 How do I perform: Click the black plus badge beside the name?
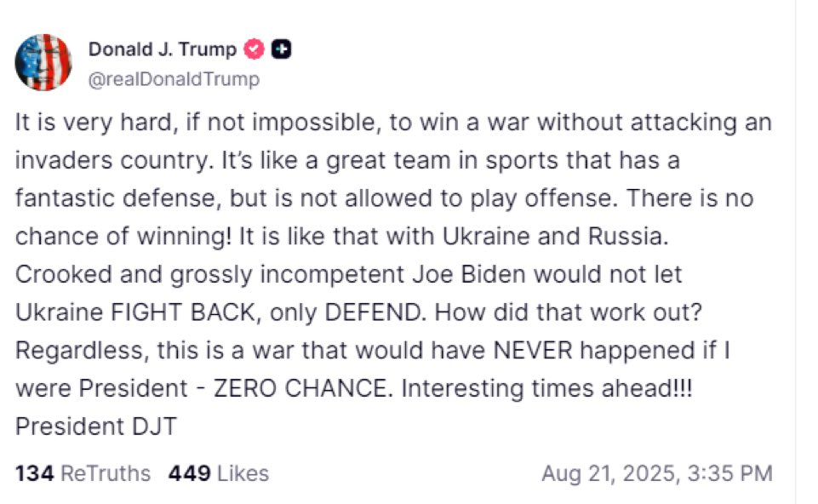[281, 49]
